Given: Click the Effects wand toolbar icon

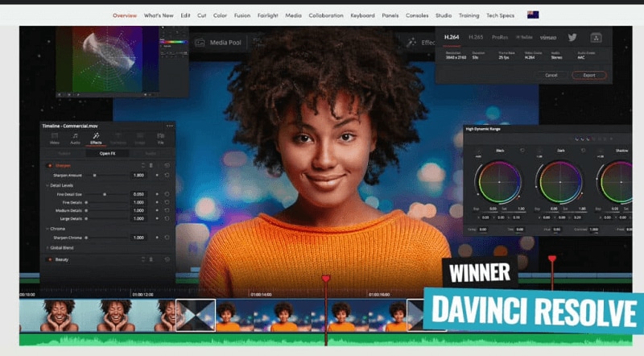Looking at the screenshot, I should [411, 43].
